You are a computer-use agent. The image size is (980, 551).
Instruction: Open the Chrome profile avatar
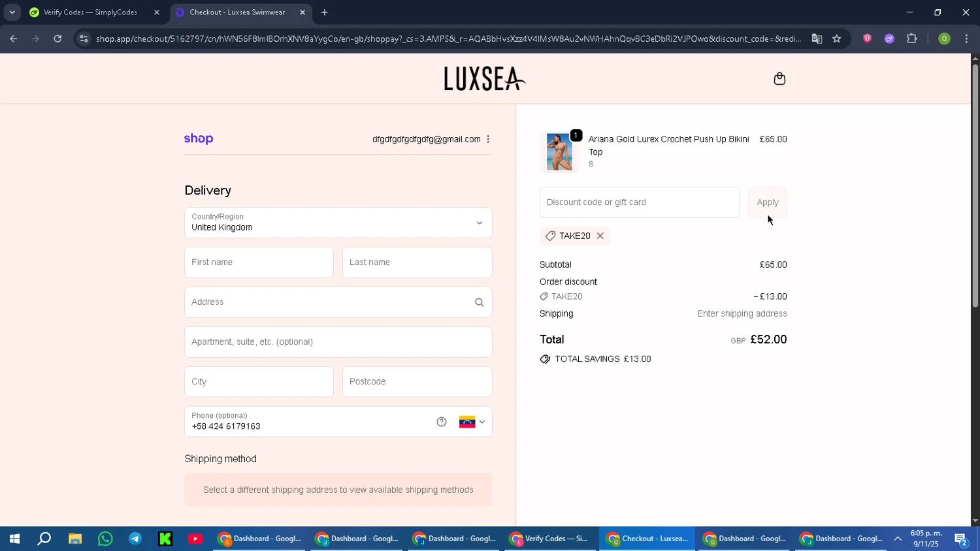pos(944,39)
